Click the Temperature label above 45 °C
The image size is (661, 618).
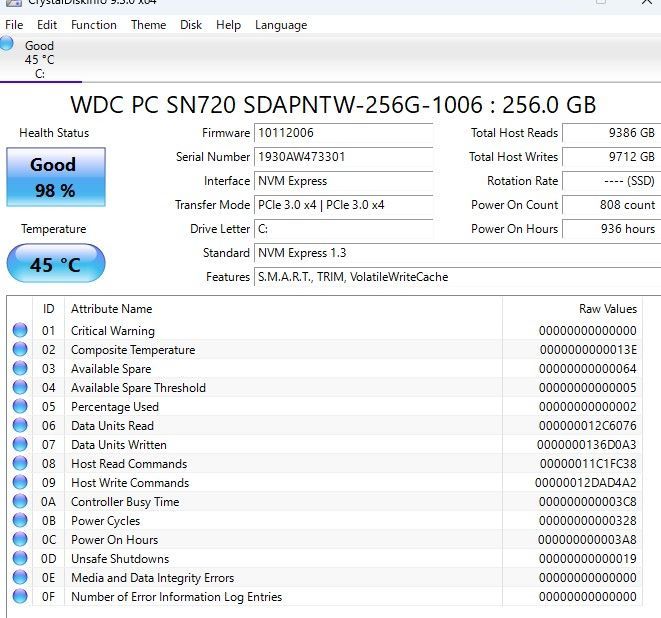coord(54,229)
